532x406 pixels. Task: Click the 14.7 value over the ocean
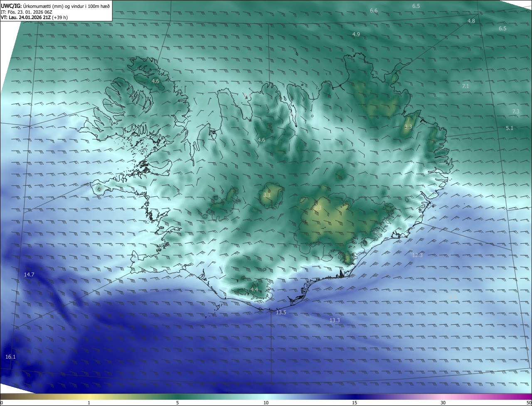pyautogui.click(x=29, y=275)
